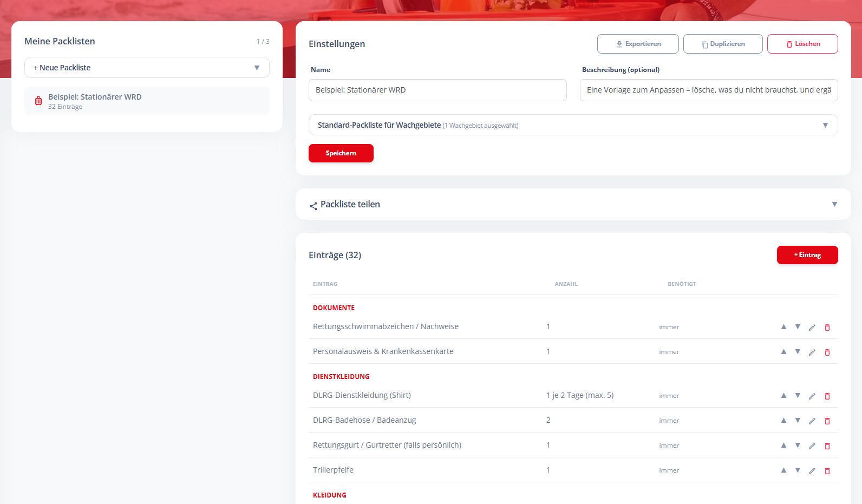The image size is (862, 504).
Task: Move Rettungsschwimmabzeichen / Nachweise entry up
Action: coord(783,327)
